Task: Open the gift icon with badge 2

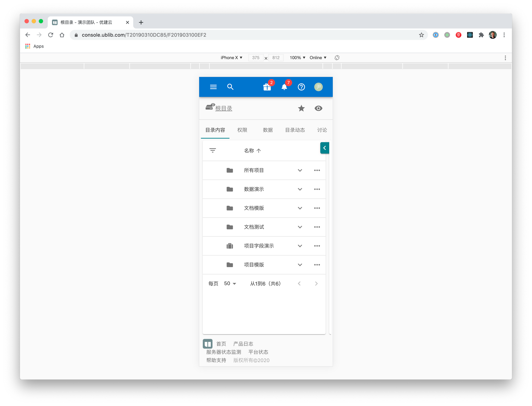Action: (267, 87)
